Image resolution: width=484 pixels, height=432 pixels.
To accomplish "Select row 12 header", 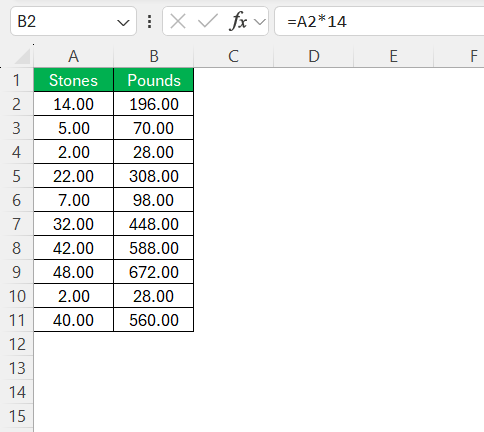I will click(17, 344).
